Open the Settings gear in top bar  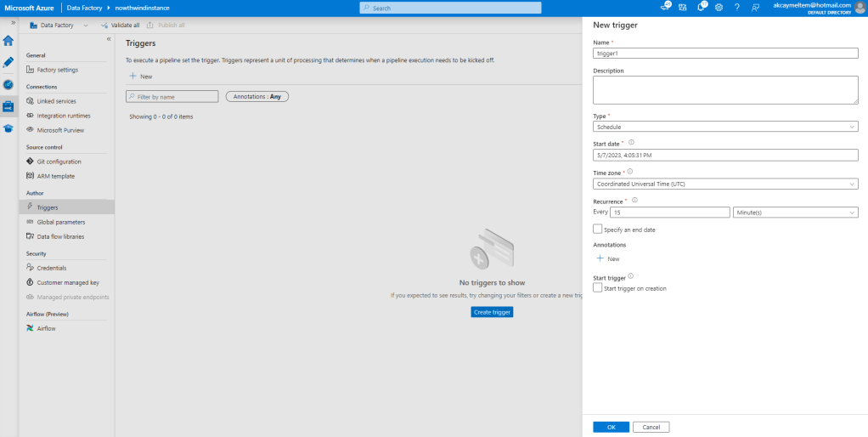coord(719,8)
